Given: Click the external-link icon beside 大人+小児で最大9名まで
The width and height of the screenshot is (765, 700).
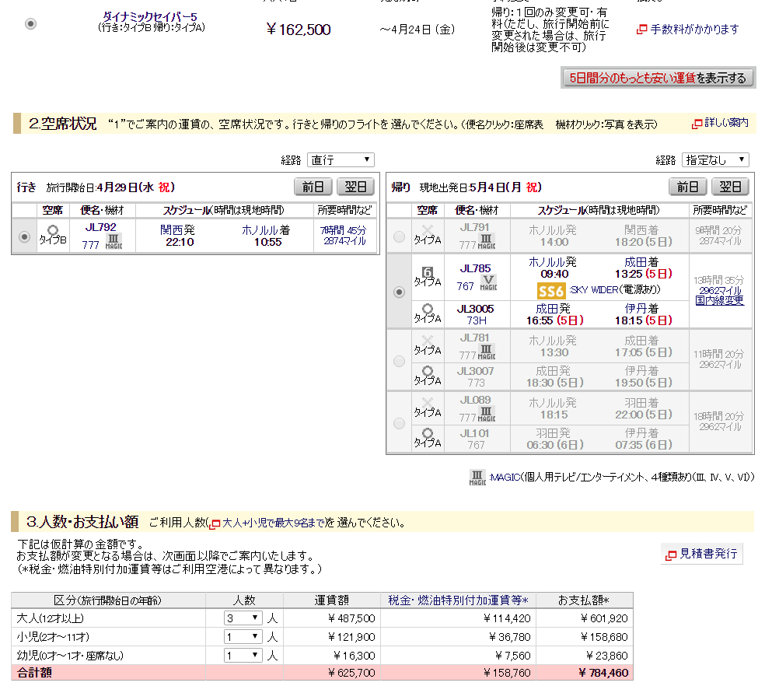Looking at the screenshot, I should point(215,523).
